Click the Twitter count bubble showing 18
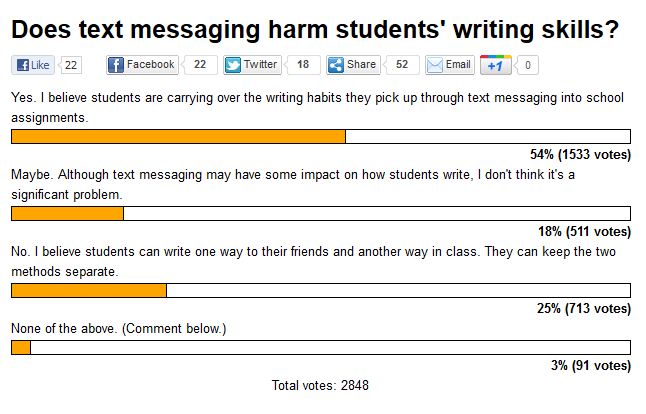The width and height of the screenshot is (646, 414). (303, 65)
